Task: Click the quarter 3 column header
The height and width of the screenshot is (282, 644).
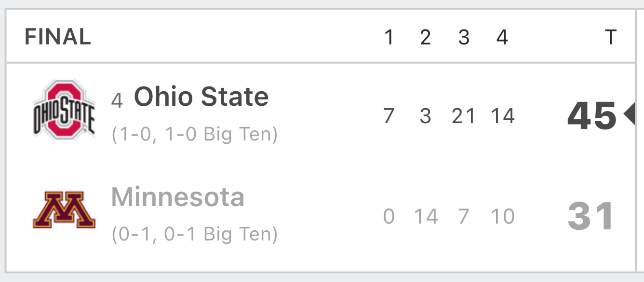Action: tap(464, 37)
